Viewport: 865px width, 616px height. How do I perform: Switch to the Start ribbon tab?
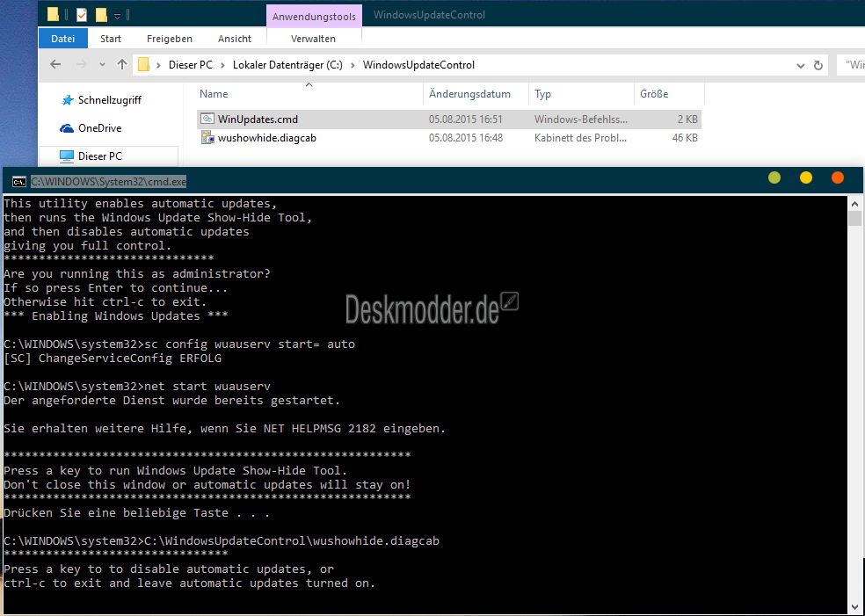[111, 39]
